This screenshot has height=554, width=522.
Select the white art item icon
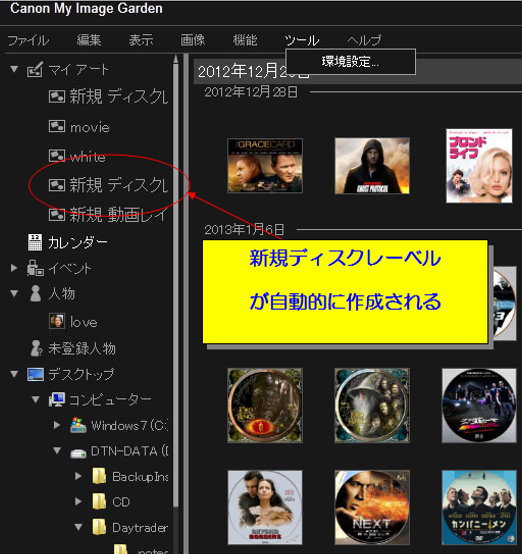57,155
